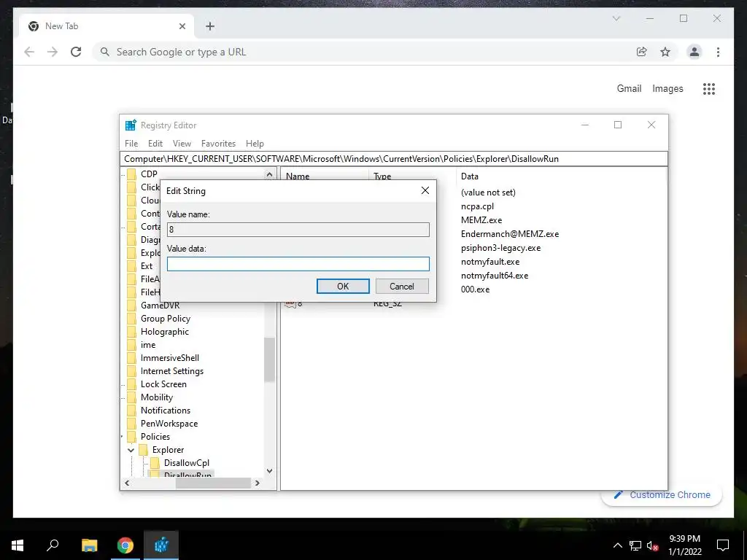Image resolution: width=747 pixels, height=560 pixels.
Task: Click the Registry Editor taskbar icon
Action: (x=161, y=545)
